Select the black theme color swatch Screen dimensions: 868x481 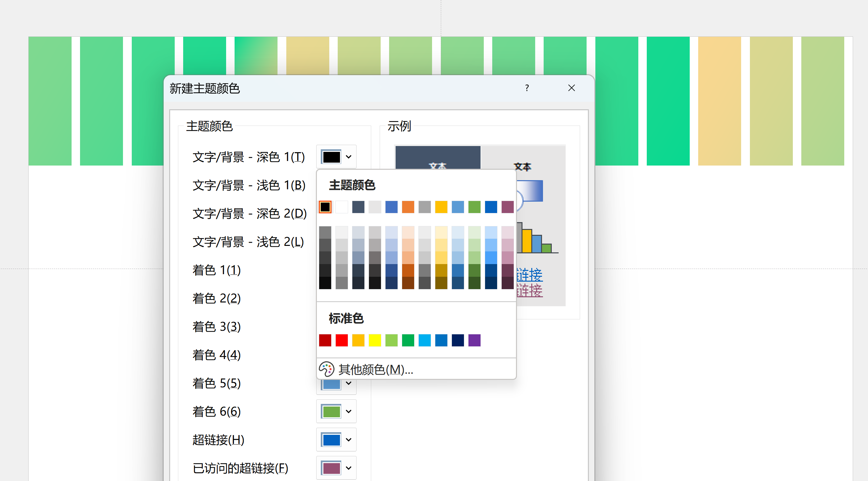325,207
